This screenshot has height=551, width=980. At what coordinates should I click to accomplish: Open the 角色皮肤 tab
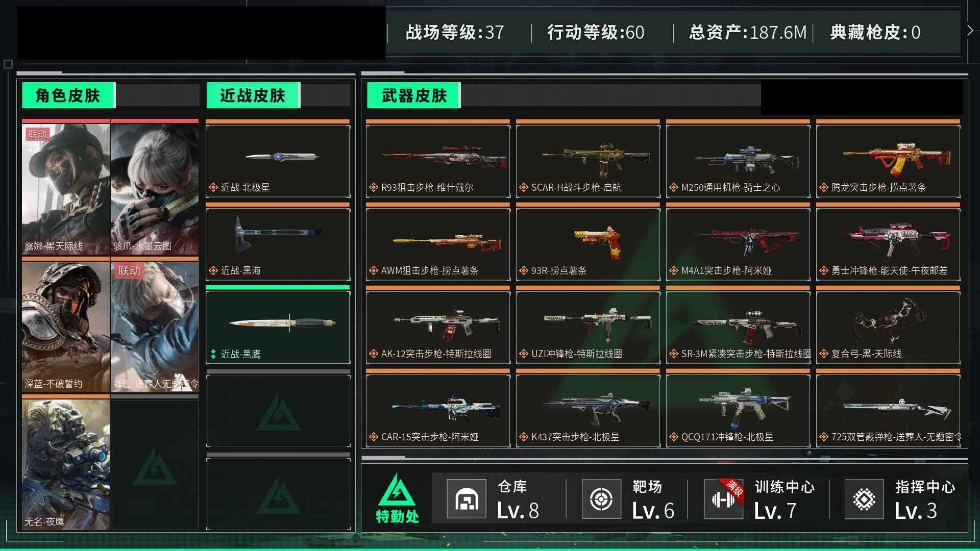[68, 95]
